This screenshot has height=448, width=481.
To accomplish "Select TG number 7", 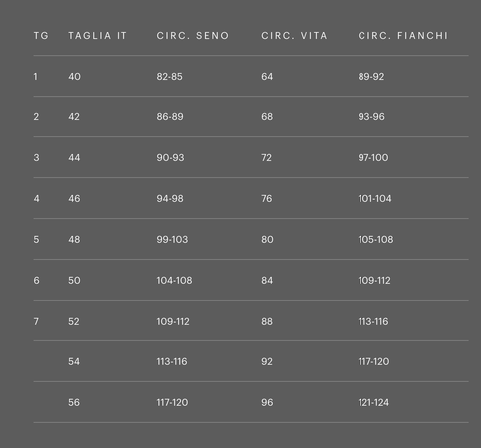I will pos(36,322).
